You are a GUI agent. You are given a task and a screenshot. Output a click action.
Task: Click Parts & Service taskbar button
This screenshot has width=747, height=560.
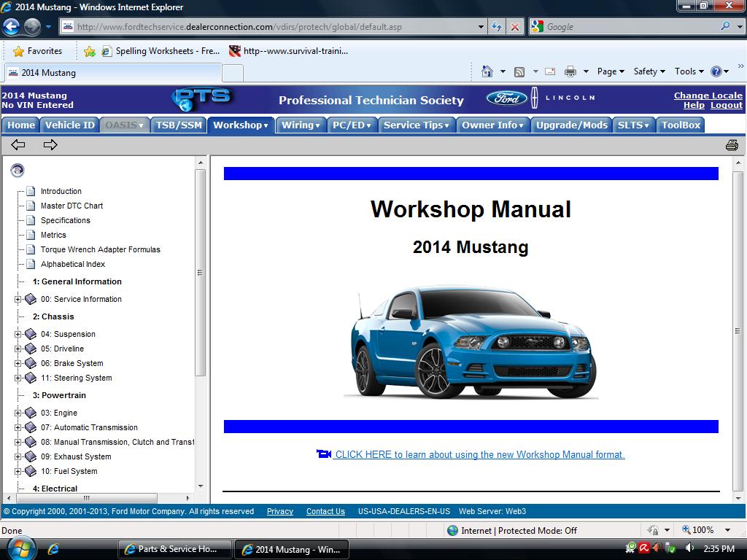[x=174, y=549]
